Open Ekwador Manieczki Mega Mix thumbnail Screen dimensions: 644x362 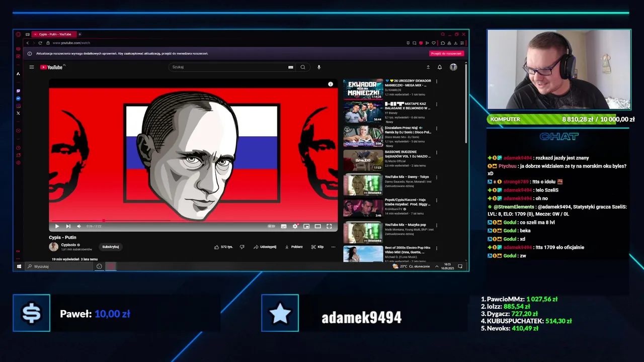click(x=363, y=89)
